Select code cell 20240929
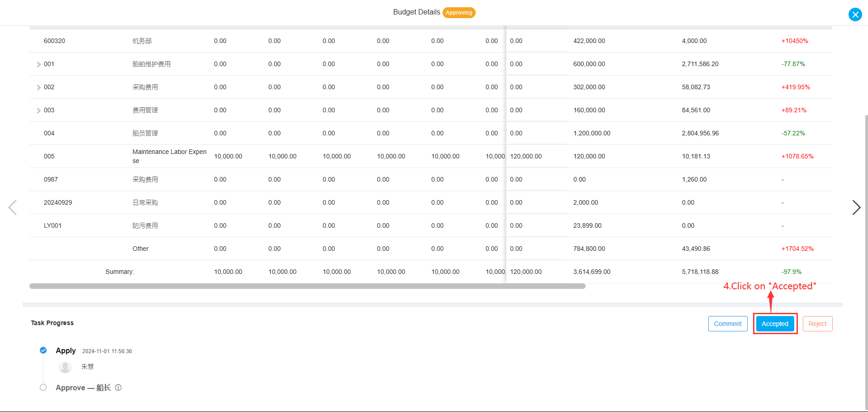Screen dimensions: 868x412 pos(58,202)
